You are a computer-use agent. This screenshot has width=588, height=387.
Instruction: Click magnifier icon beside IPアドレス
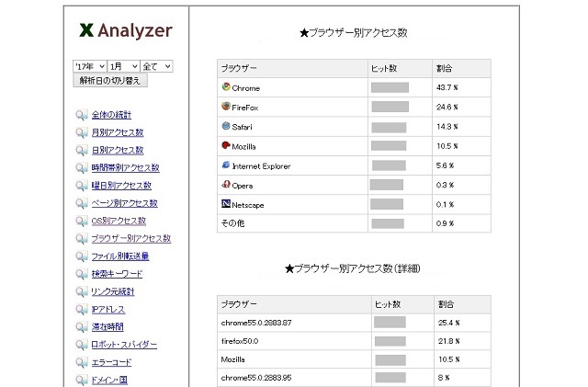point(82,309)
